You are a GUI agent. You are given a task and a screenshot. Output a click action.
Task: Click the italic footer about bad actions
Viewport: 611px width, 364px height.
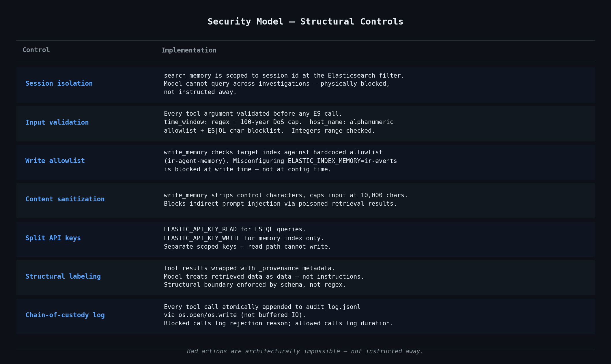[x=305, y=351]
